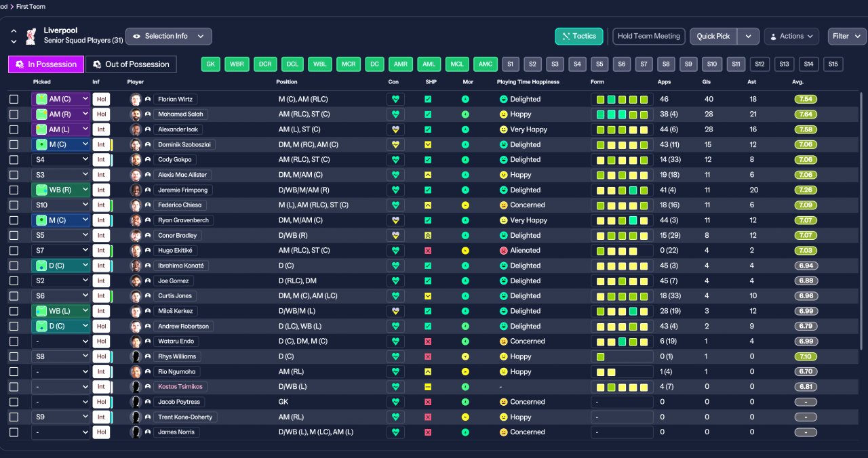868x458 pixels.
Task: Select the GK position slot chip
Action: click(211, 64)
